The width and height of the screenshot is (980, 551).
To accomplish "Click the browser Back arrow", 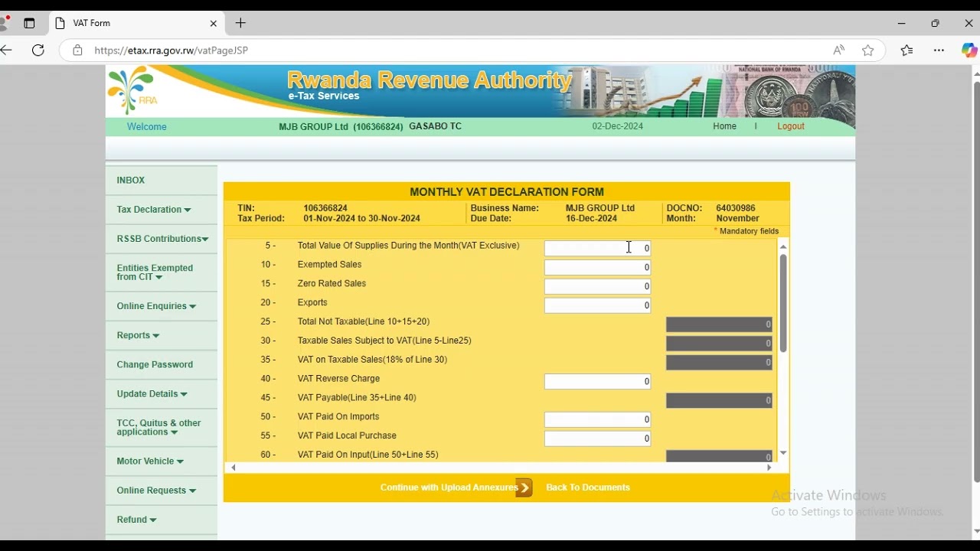I will point(7,51).
